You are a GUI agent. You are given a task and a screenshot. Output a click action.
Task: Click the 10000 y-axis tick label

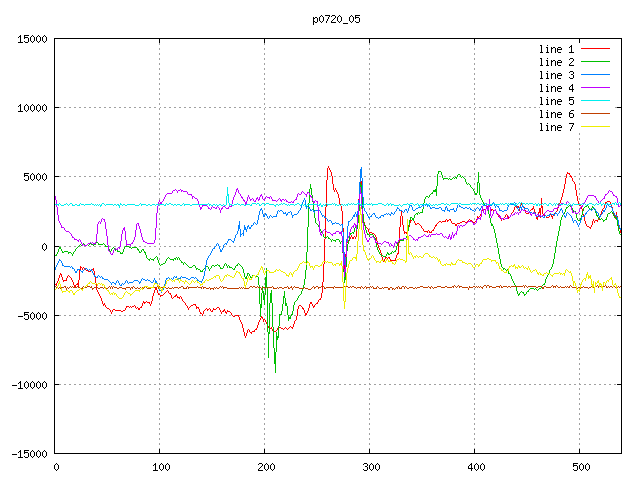point(32,108)
